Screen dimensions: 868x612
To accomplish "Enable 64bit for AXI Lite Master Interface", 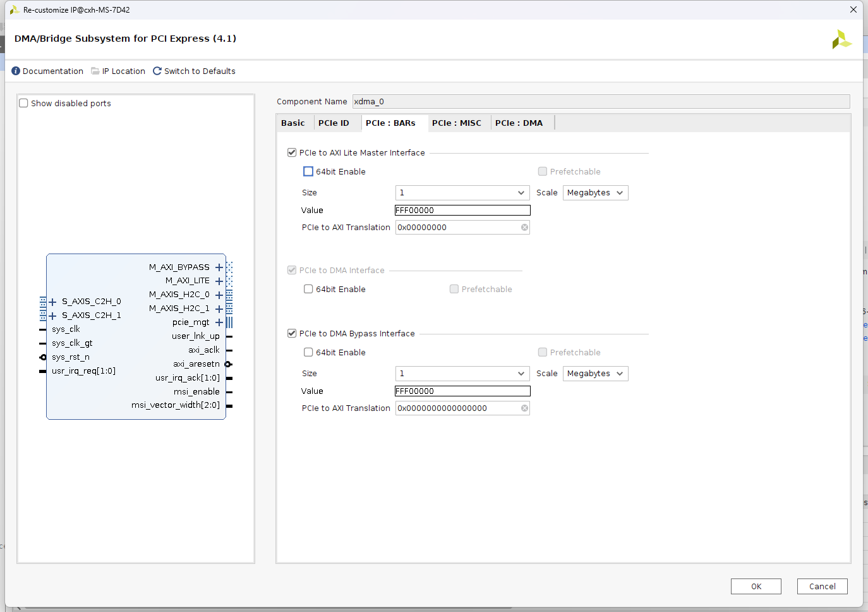I will [x=308, y=171].
